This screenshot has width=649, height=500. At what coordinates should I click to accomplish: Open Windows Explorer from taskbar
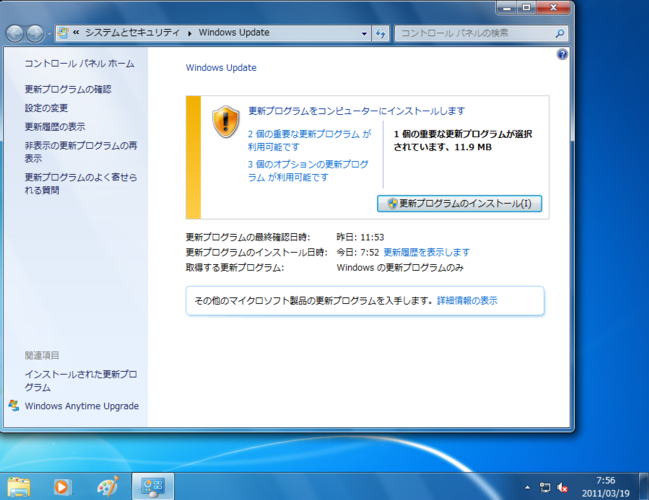coord(19,487)
